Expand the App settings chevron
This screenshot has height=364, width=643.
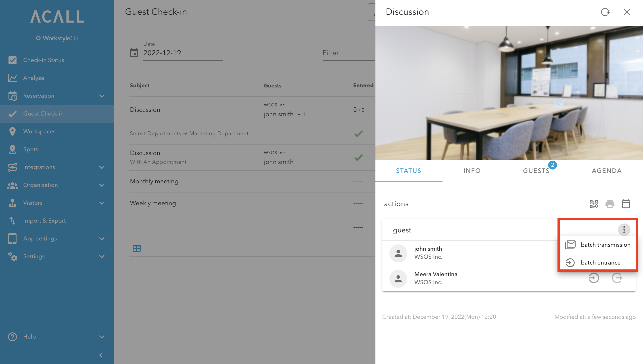coord(102,238)
